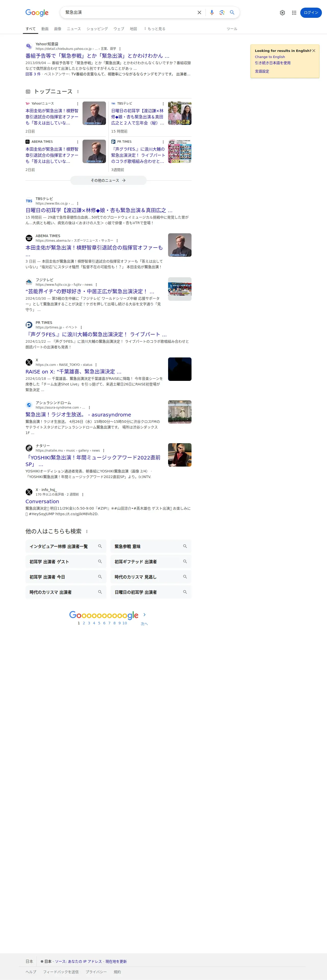Viewport: 327px width, 980px height.
Task: Expand もっと見る search filters
Action: pos(155,29)
